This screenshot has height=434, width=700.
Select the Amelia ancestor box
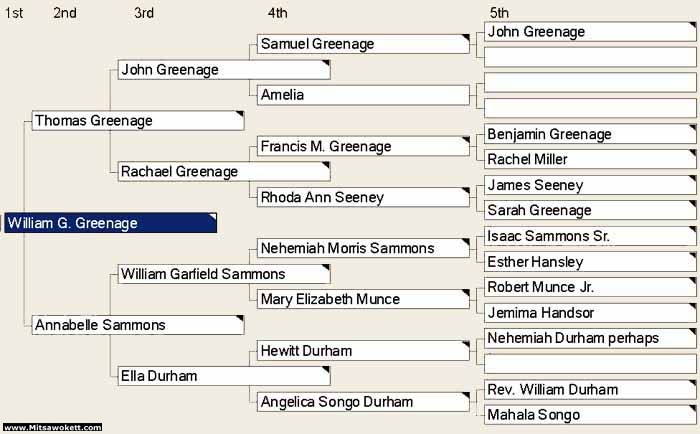coord(362,95)
